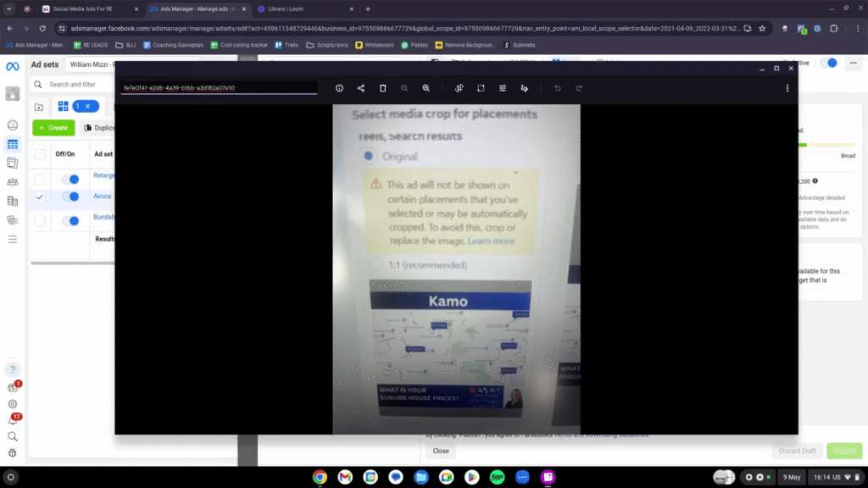This screenshot has width=868, height=488.
Task: Untick the checkbox for the Avoca row
Action: coord(40,197)
